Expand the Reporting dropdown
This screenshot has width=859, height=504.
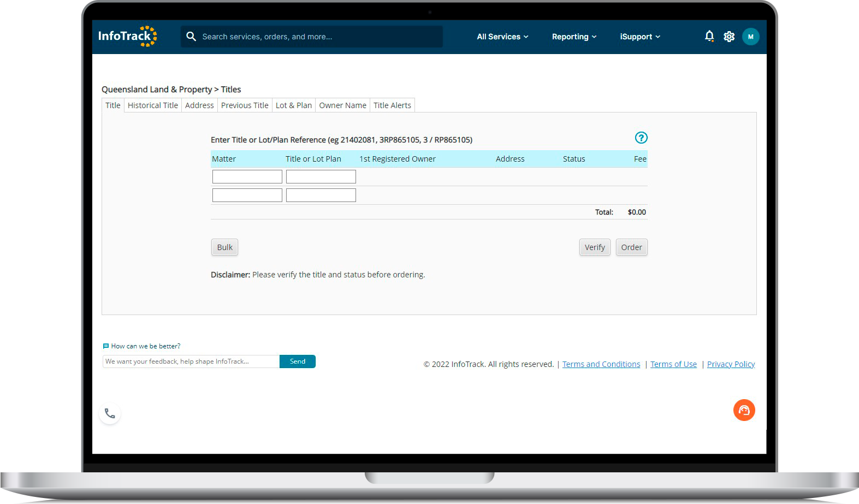[574, 37]
